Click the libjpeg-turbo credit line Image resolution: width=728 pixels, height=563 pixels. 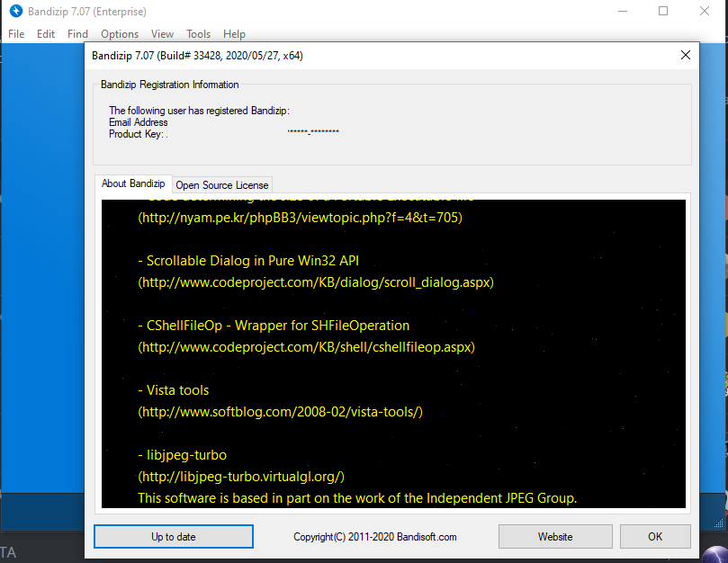click(x=182, y=455)
